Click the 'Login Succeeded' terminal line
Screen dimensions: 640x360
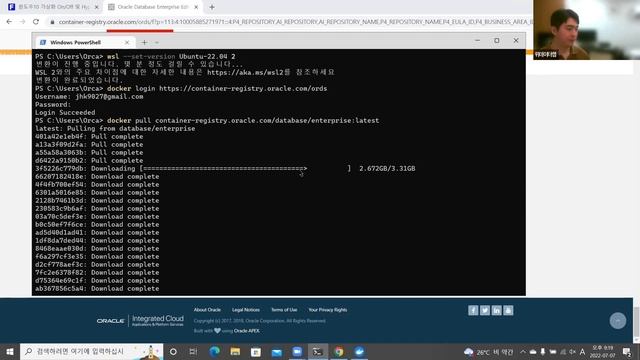pyautogui.click(x=65, y=112)
